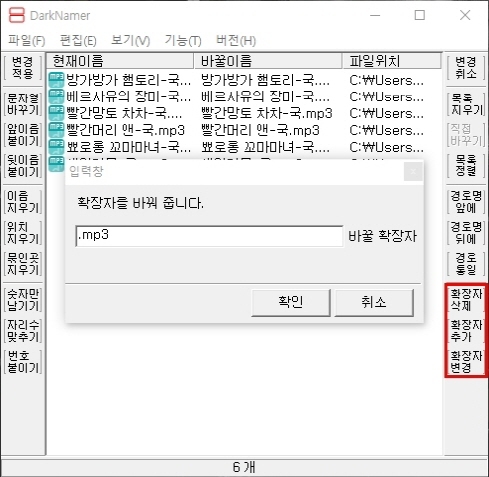This screenshot has height=477, width=489.
Task: Click the 바꿀 확장자 input field
Action: tap(209, 236)
